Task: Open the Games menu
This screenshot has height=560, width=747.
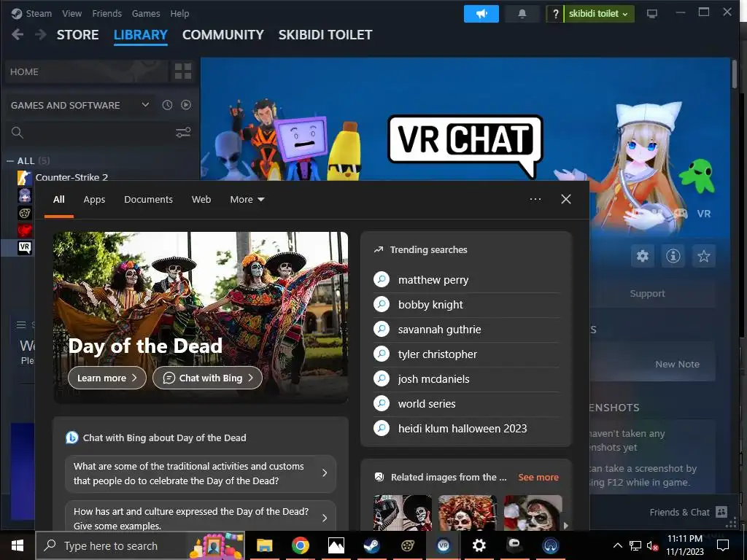Action: pos(146,14)
